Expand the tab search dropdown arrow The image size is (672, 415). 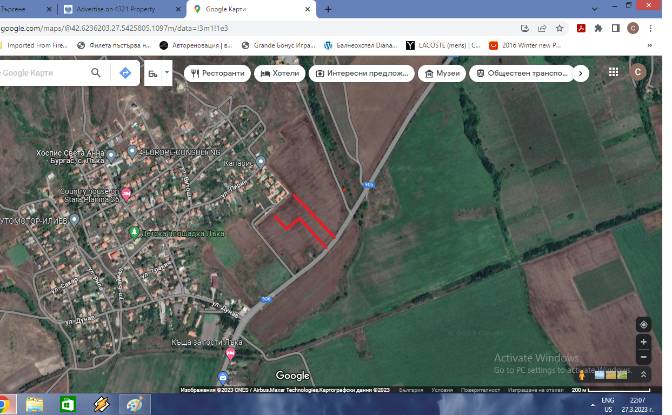pyautogui.click(x=594, y=9)
